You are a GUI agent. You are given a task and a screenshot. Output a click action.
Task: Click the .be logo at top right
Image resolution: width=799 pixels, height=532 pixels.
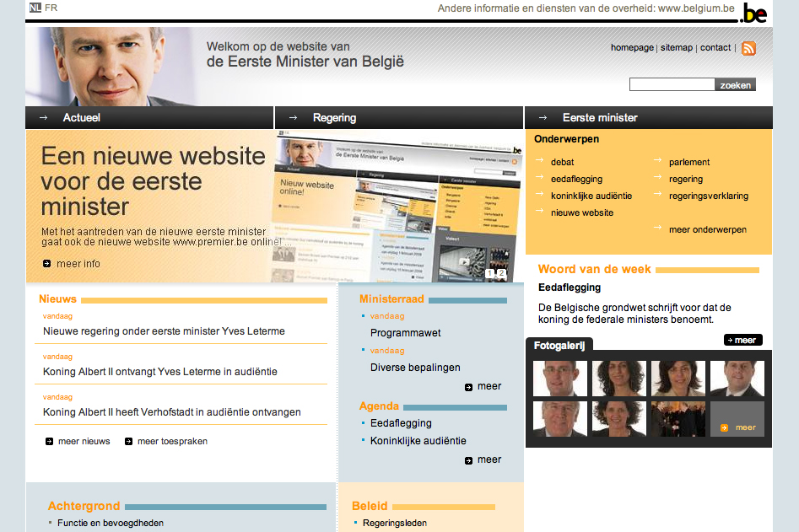pos(753,14)
